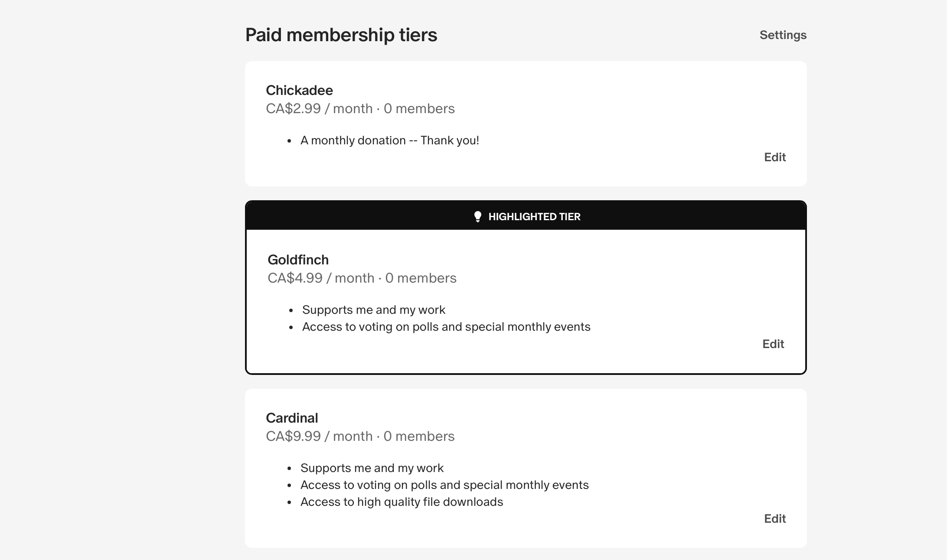Click the CA$9.99 / month price

click(x=319, y=436)
